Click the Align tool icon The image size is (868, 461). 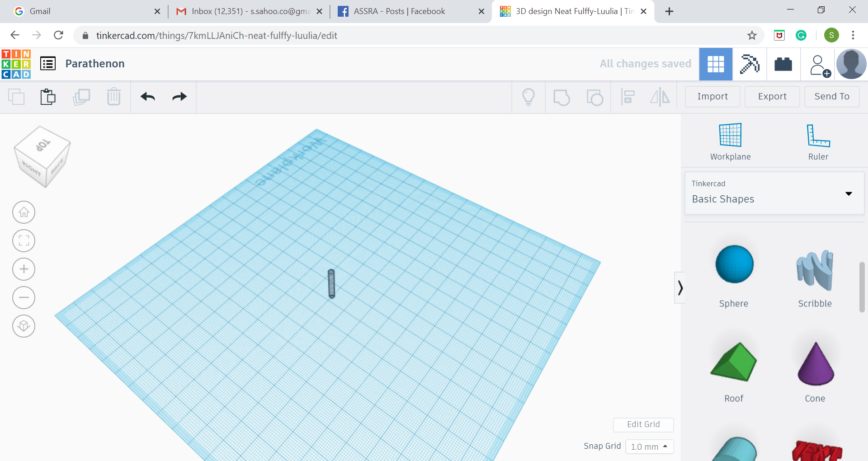627,97
